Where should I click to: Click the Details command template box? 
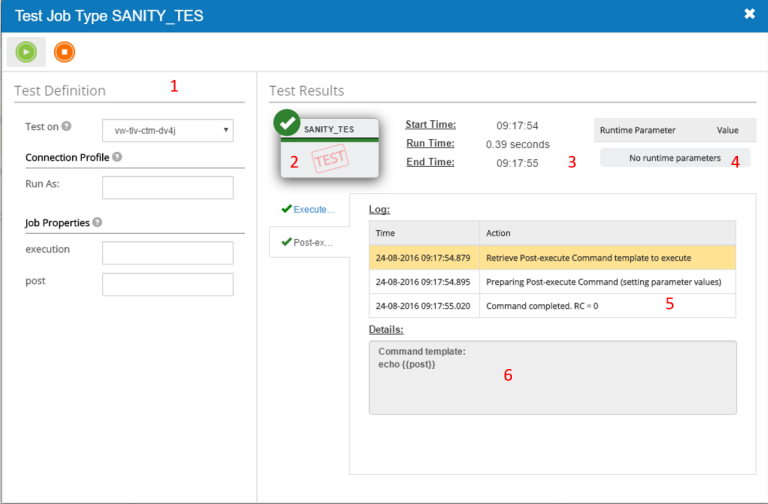point(552,378)
